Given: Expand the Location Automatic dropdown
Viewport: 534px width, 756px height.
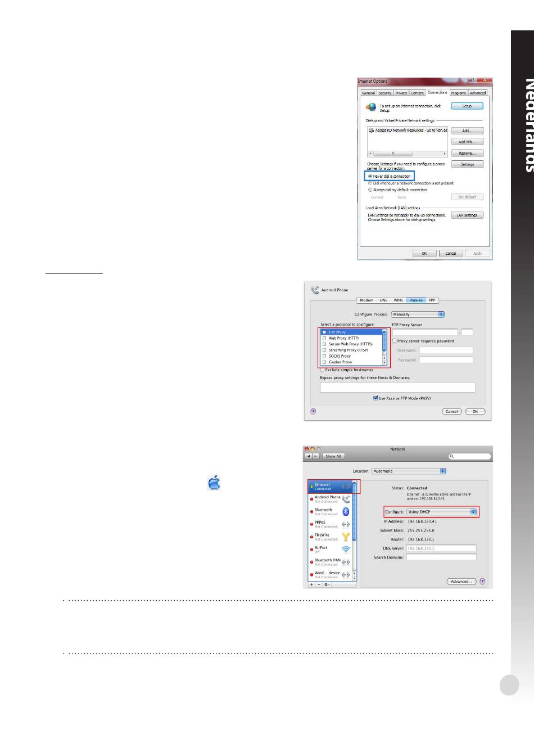Looking at the screenshot, I should [x=409, y=471].
